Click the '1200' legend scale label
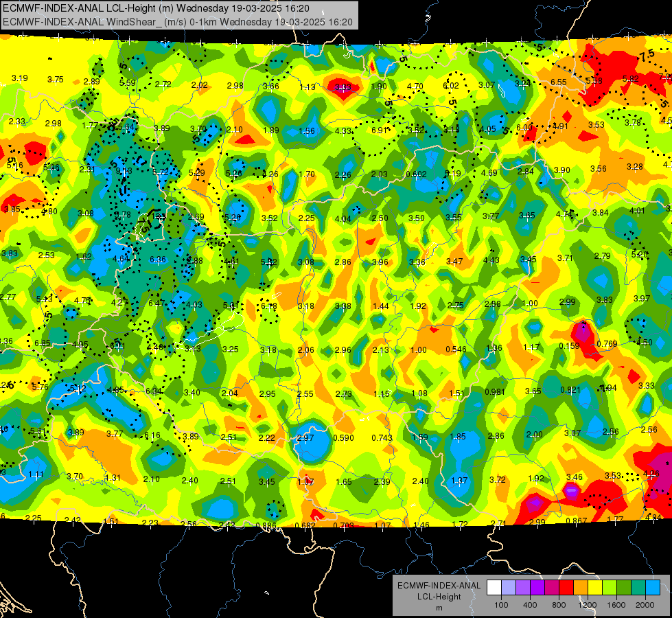The height and width of the screenshot is (618, 672). [588, 605]
